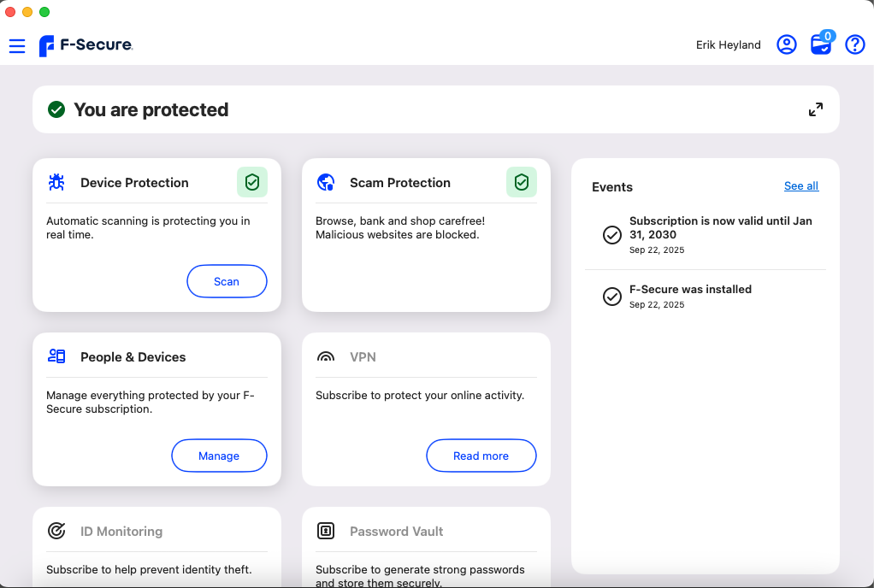This screenshot has height=588, width=874.
Task: Click the Device Protection green shield status
Action: pyautogui.click(x=251, y=182)
